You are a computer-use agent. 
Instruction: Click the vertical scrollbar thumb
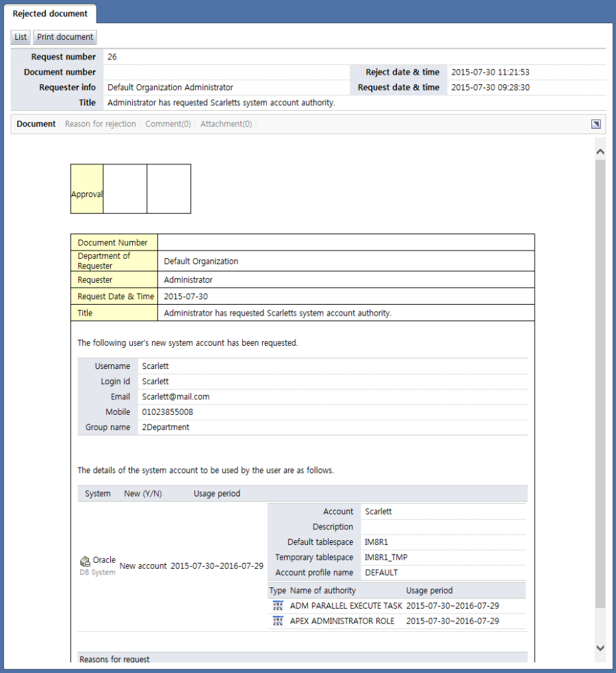click(x=600, y=383)
